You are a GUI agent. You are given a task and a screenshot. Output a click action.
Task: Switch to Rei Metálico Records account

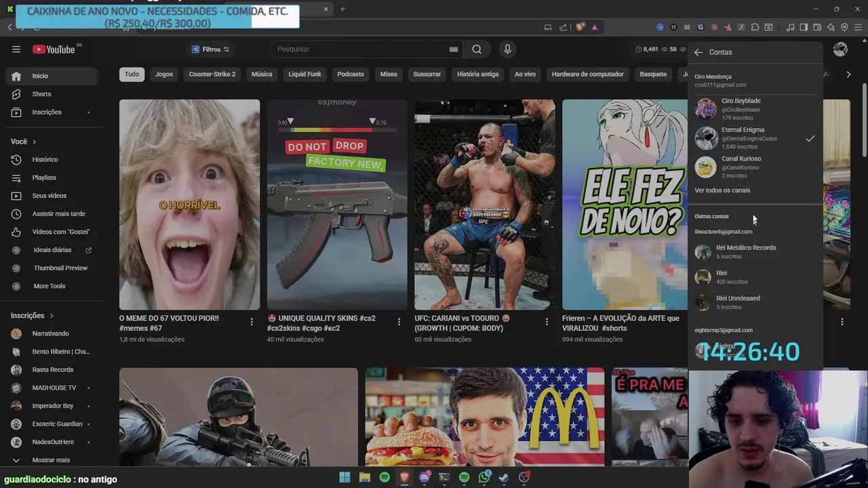[x=755, y=252]
